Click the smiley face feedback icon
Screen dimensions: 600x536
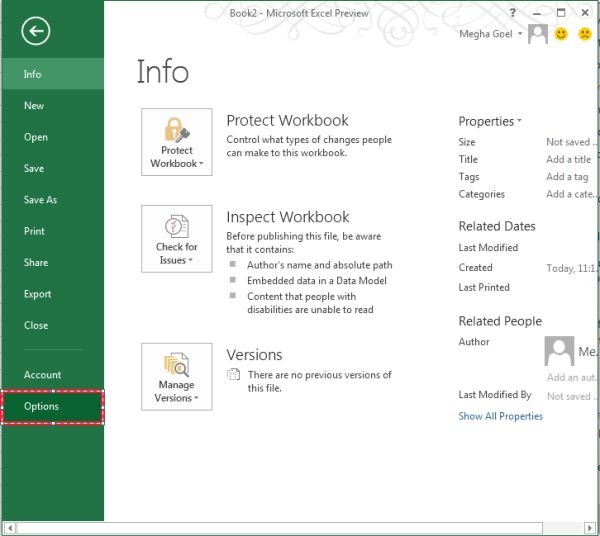pyautogui.click(x=562, y=34)
